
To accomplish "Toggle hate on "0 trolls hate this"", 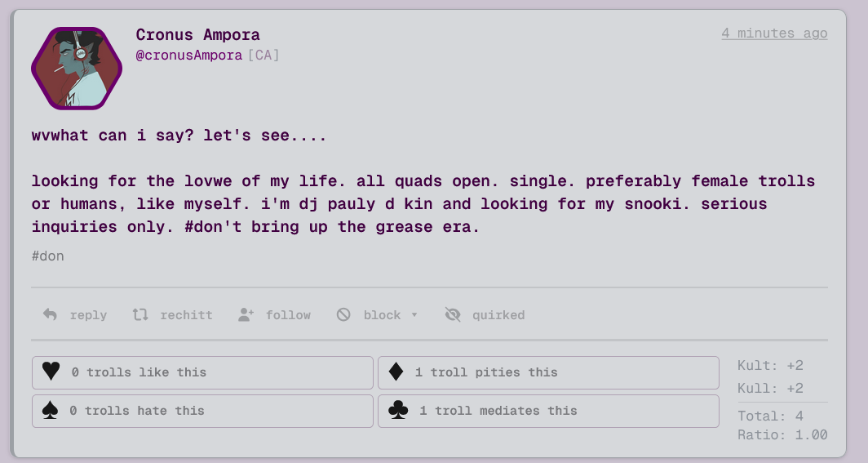I will [137, 411].
